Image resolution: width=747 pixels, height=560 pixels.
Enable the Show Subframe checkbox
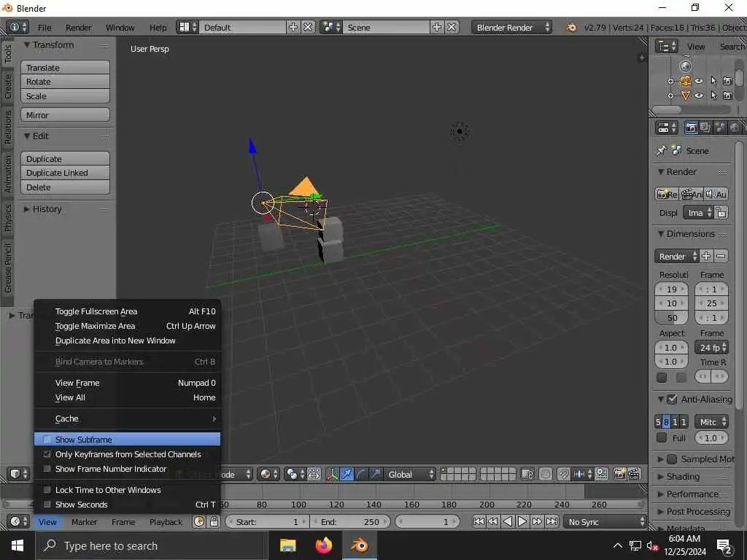coord(47,440)
